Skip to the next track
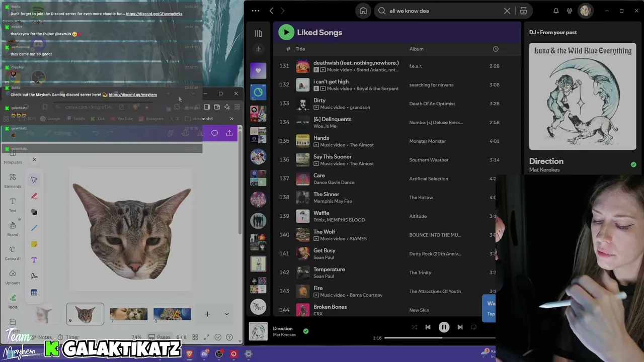The image size is (644, 362). [x=460, y=327]
